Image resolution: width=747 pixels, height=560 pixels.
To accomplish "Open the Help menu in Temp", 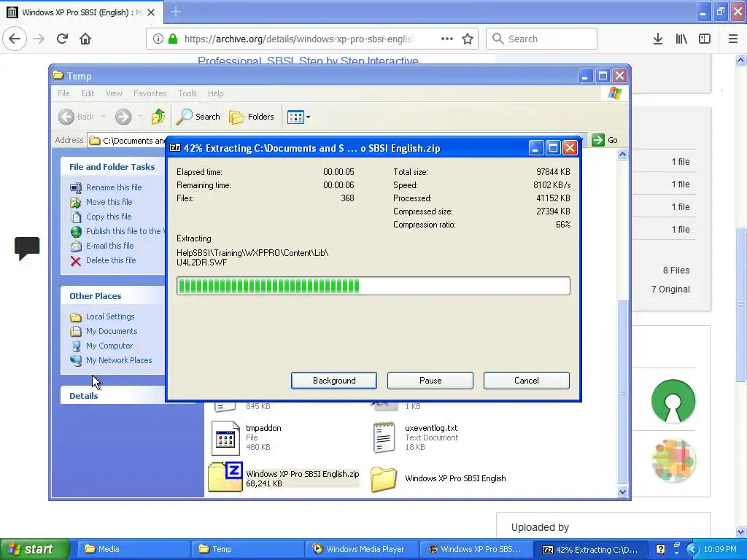I will point(215,93).
